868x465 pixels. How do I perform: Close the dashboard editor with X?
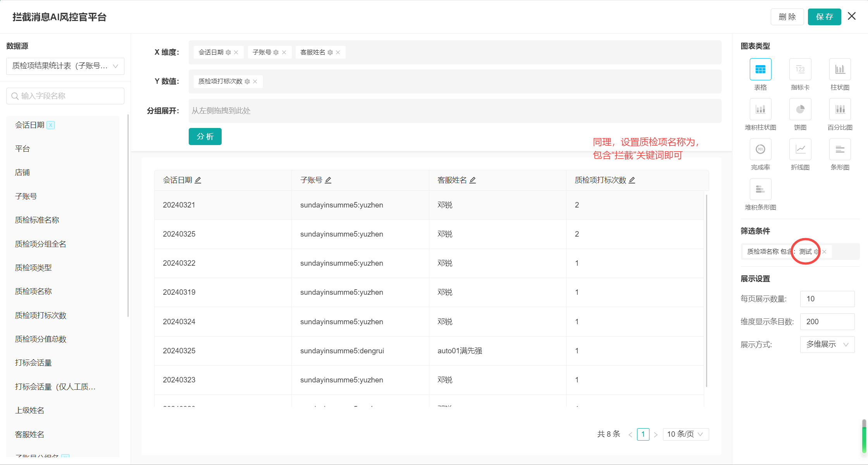pos(852,16)
